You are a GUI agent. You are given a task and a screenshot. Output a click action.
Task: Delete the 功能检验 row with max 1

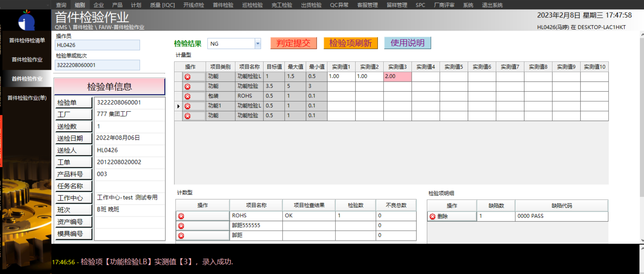188,116
